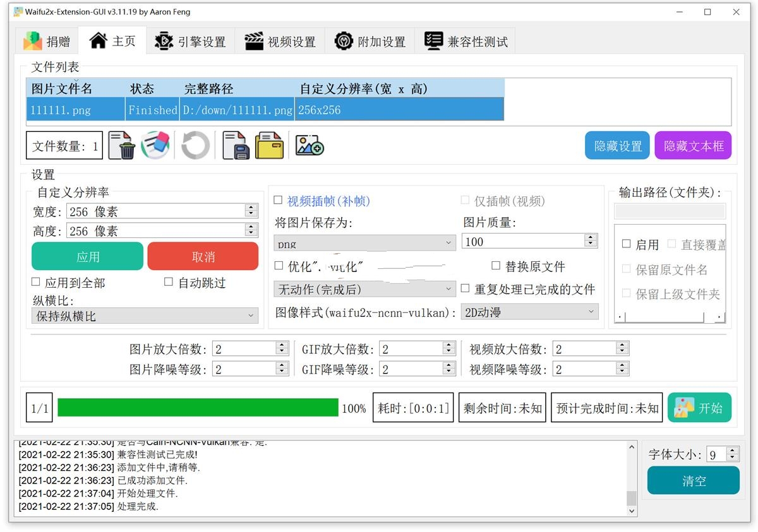Click the save file list icon
Screen dimensions: 758x532
(236, 145)
